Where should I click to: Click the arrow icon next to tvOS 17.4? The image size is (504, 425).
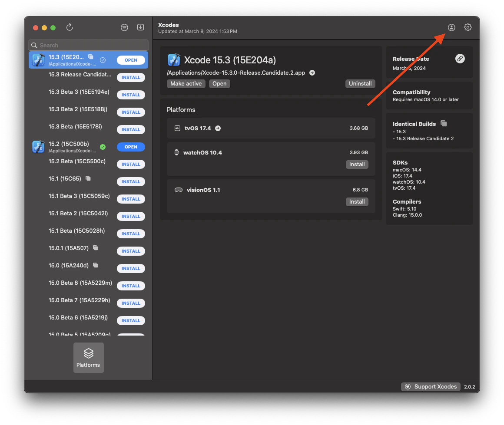pyautogui.click(x=218, y=128)
